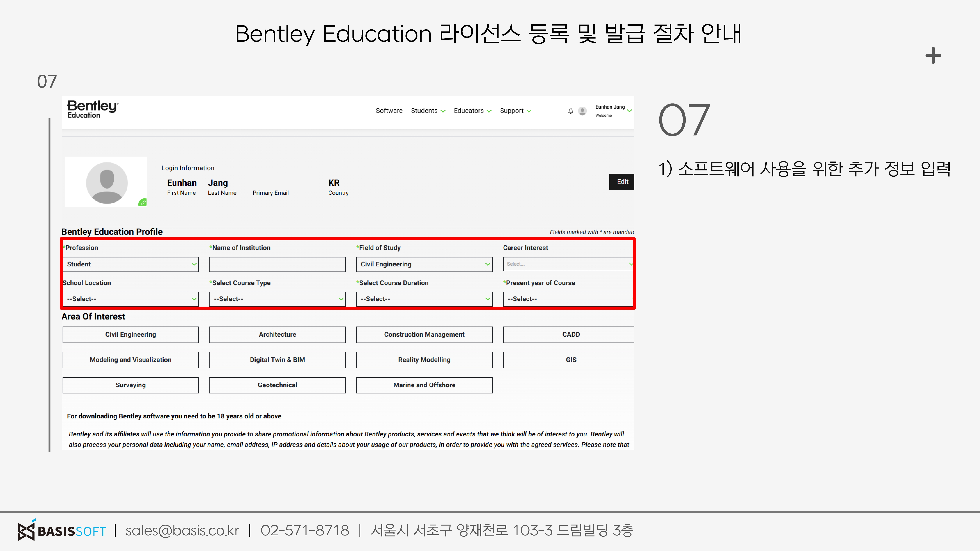The image size is (980, 551).
Task: Click the KR country value
Action: click(x=334, y=183)
